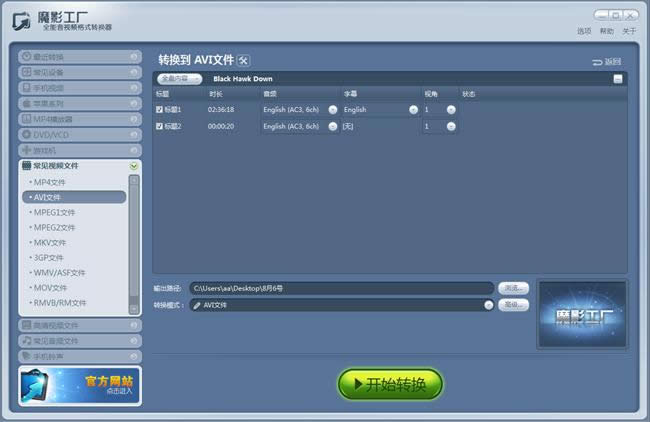Open the 帮助 menu

click(x=606, y=31)
